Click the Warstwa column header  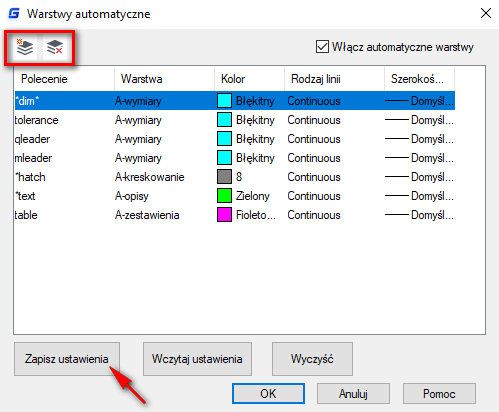point(164,79)
